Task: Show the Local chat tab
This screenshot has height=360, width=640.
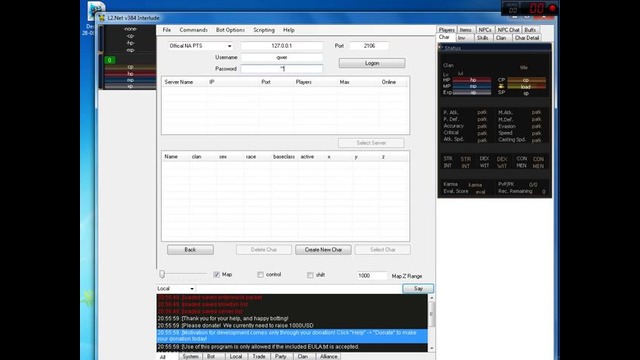Action: (x=236, y=357)
